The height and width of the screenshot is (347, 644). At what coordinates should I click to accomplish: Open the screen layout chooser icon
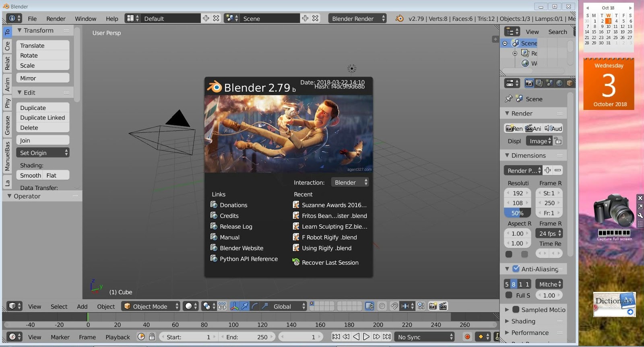(x=132, y=19)
